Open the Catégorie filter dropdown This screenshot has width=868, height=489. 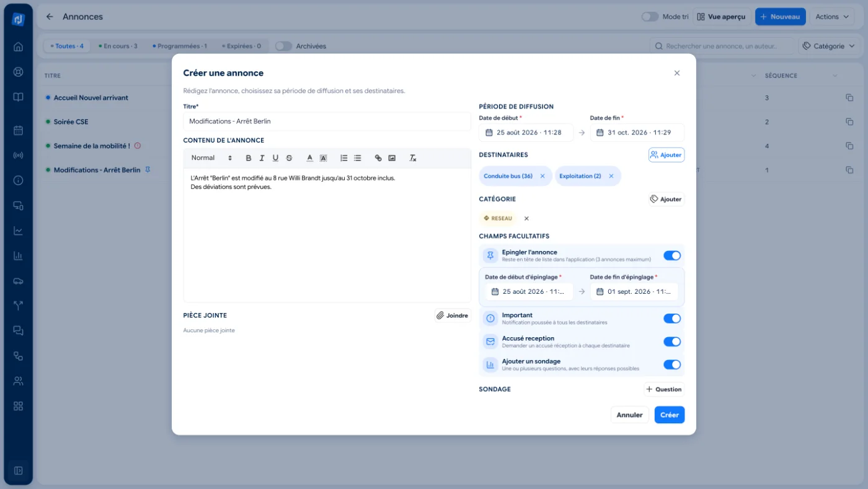(x=829, y=46)
